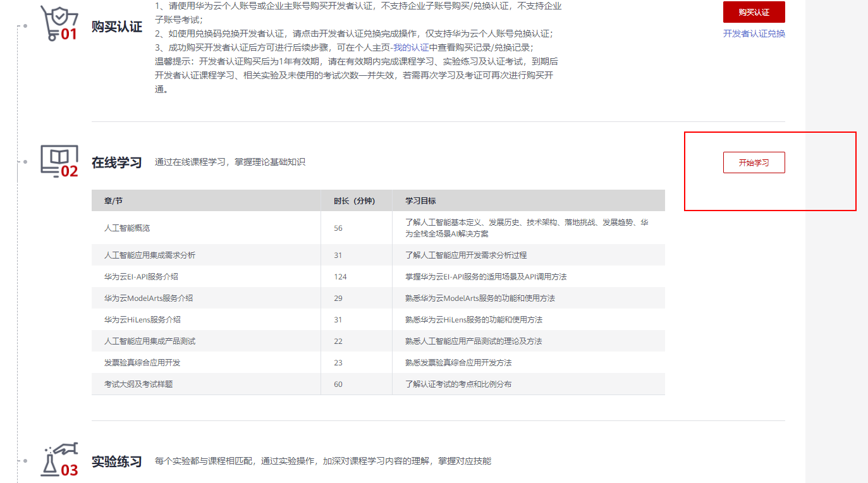Click the online learning step 02 icon

coord(59,161)
